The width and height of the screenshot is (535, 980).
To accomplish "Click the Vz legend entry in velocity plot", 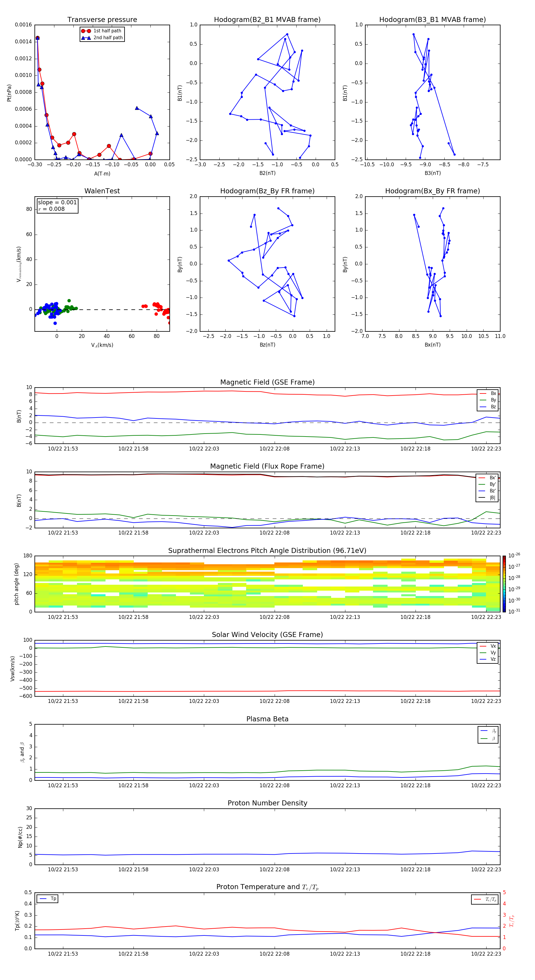I will pyautogui.click(x=488, y=659).
